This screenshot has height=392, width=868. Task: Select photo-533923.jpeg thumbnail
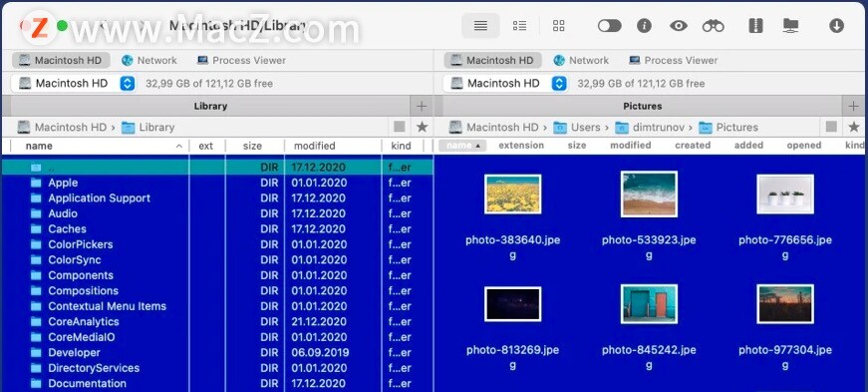coord(649,195)
